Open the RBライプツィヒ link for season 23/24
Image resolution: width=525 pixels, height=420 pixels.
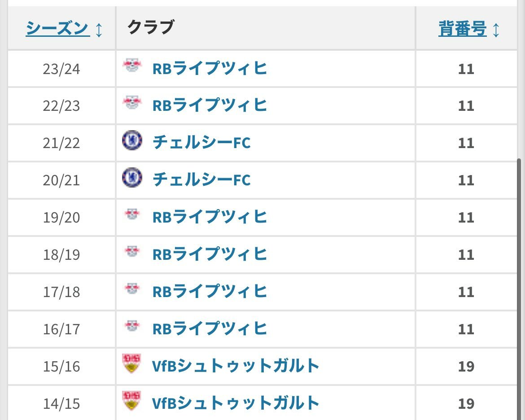[x=210, y=68]
